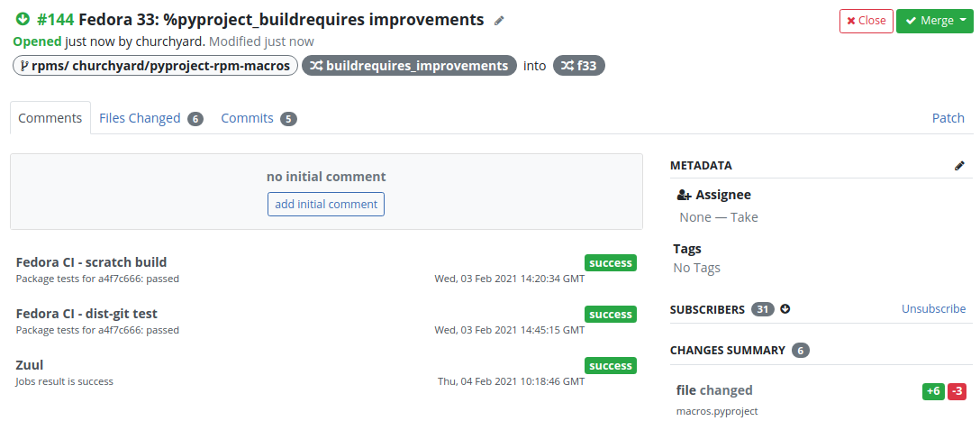Screen dimensions: 980x421
Task: Click Take to assign yourself
Action: (744, 217)
